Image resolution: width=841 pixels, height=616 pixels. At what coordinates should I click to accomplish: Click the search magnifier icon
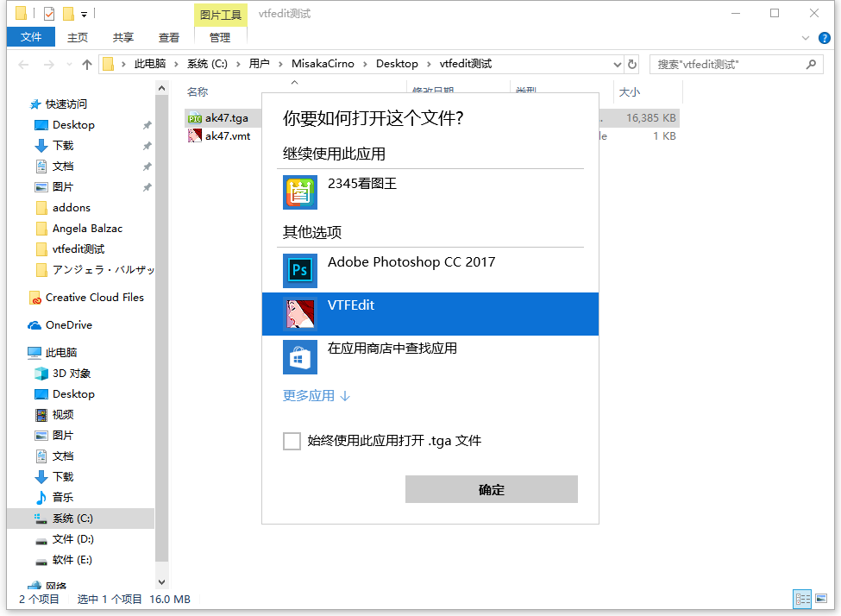tap(811, 65)
